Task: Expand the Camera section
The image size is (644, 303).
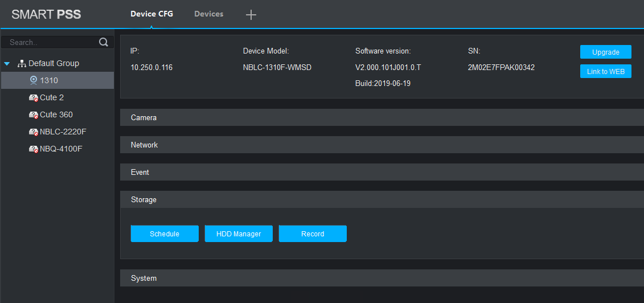Action: (382, 117)
